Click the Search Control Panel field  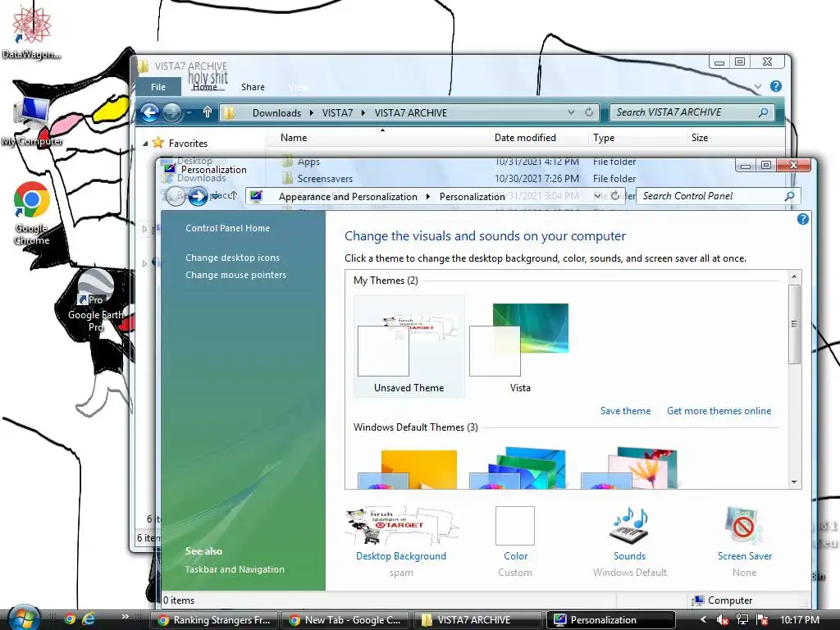tap(719, 196)
